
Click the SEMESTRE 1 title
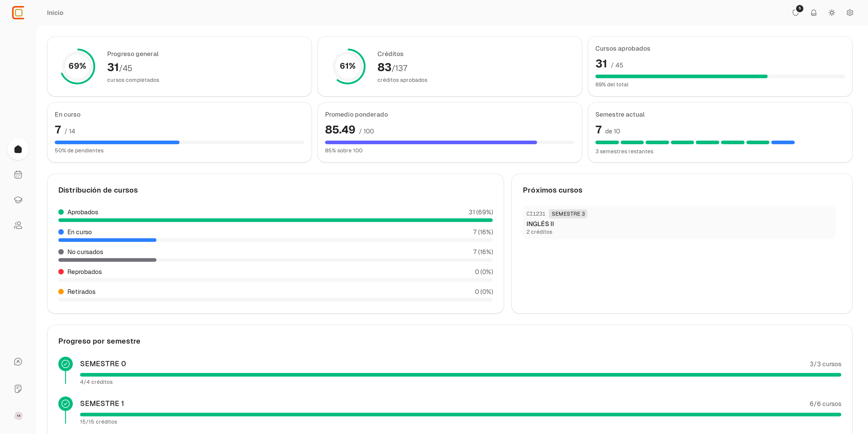tap(102, 404)
